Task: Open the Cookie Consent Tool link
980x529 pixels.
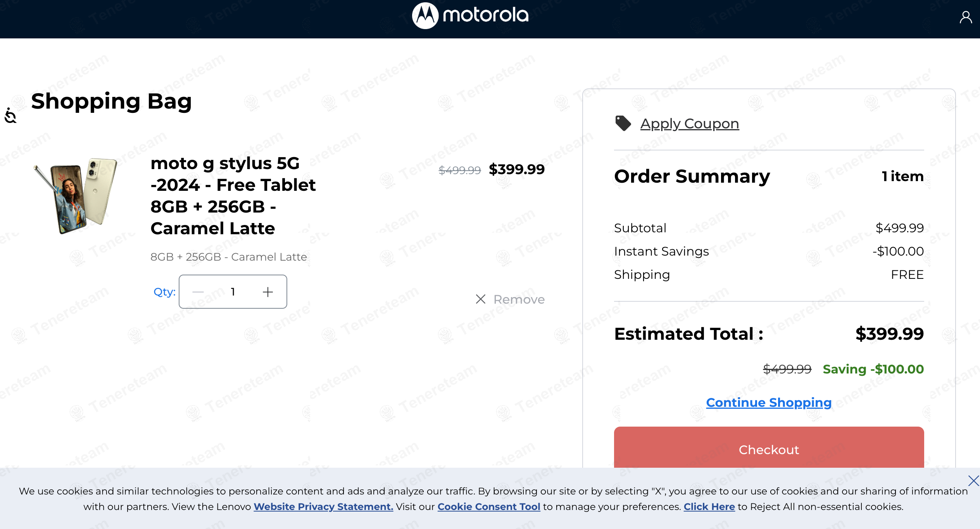Action: (x=488, y=507)
